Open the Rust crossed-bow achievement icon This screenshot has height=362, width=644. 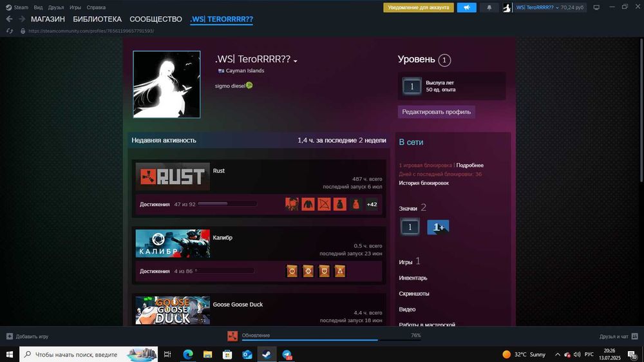tap(324, 204)
